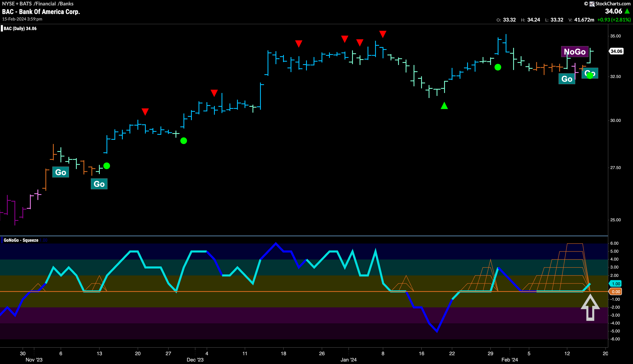Click the purple NoGo label in February
Viewport: 633px width, 364px height.
575,52
